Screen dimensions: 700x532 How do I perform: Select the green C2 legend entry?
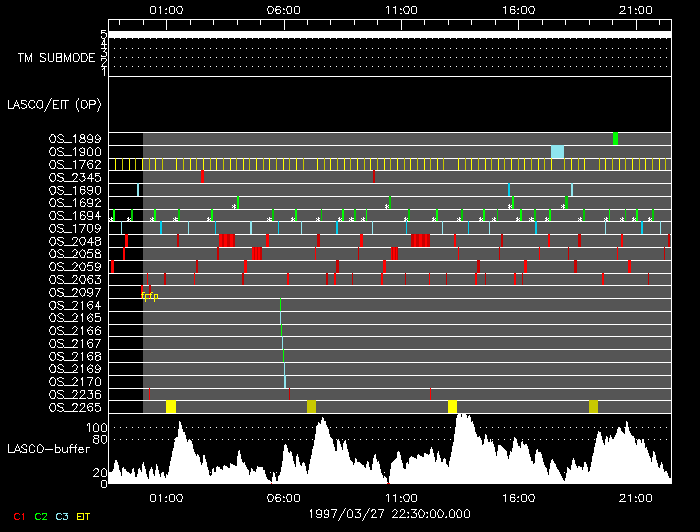click(x=40, y=516)
